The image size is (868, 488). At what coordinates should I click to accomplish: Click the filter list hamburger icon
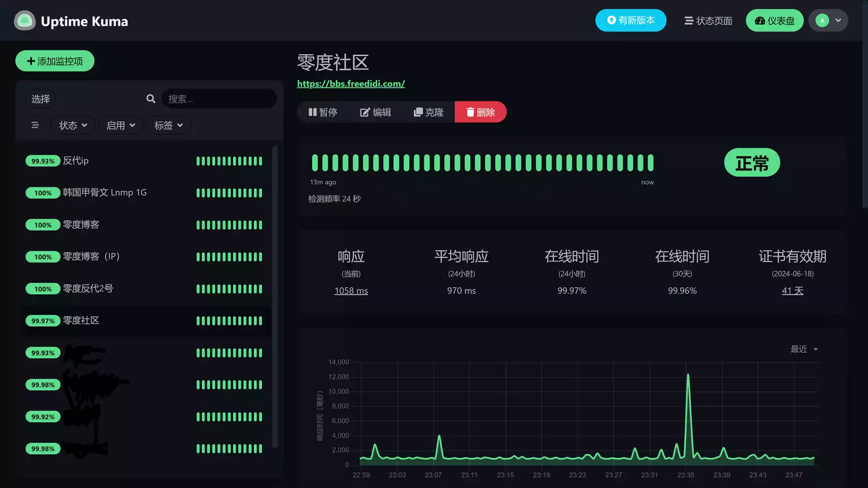[x=35, y=125]
